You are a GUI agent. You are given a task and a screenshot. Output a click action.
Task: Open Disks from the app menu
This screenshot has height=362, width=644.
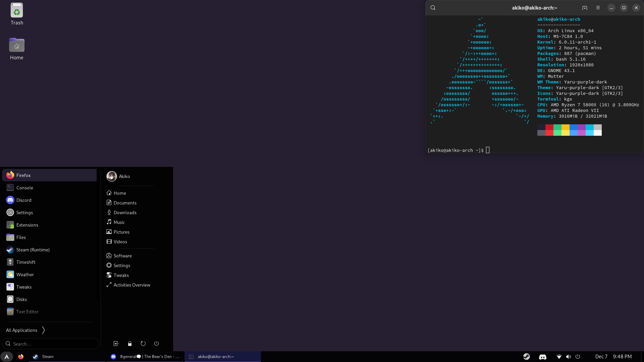(49, 299)
